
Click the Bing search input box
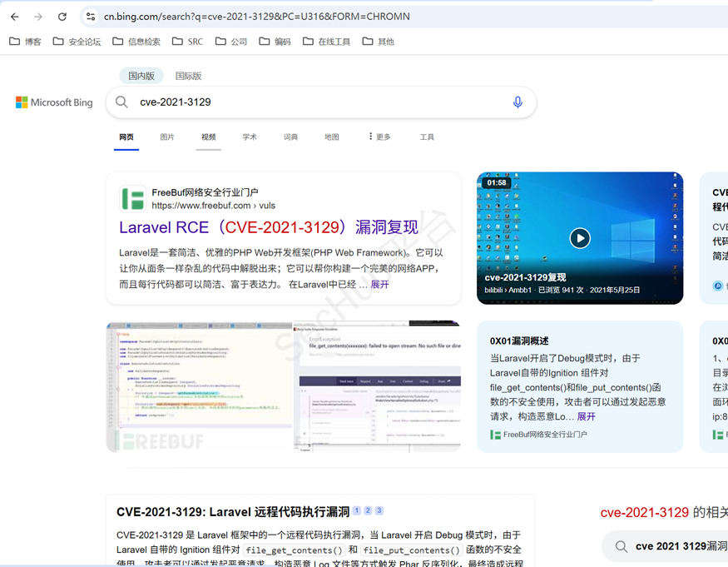[x=320, y=102]
